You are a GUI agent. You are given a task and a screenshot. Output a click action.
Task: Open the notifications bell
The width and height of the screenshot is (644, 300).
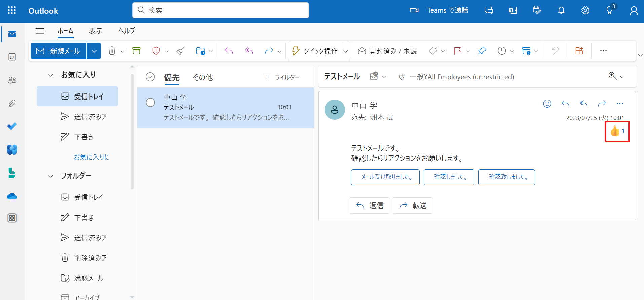(x=561, y=11)
